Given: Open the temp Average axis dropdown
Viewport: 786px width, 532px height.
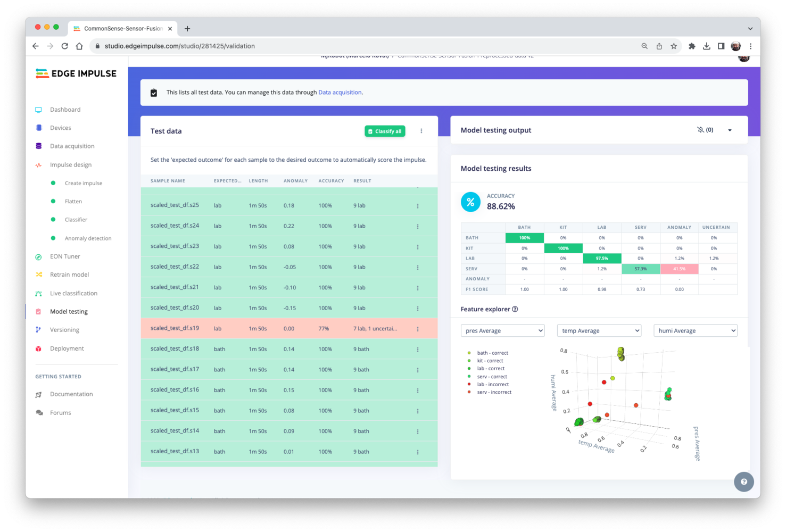Looking at the screenshot, I should (599, 331).
